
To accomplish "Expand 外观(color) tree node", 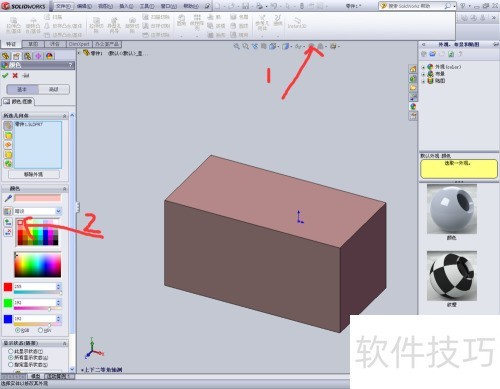I will [x=423, y=67].
